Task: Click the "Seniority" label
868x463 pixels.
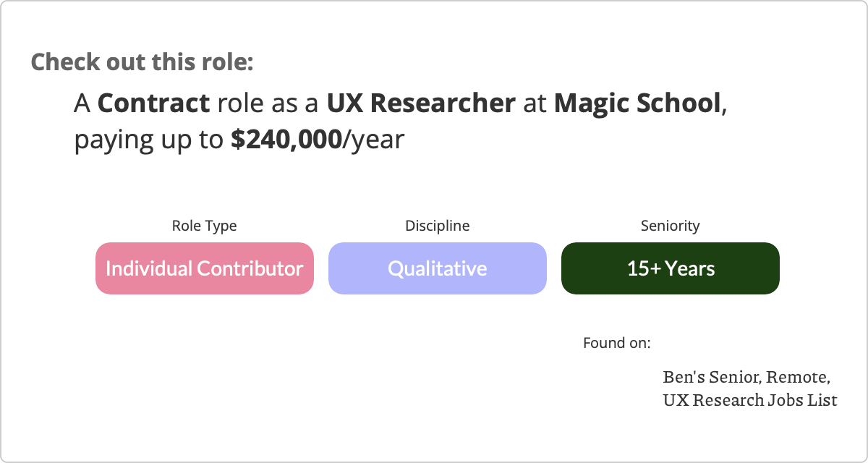Action: 670,226
